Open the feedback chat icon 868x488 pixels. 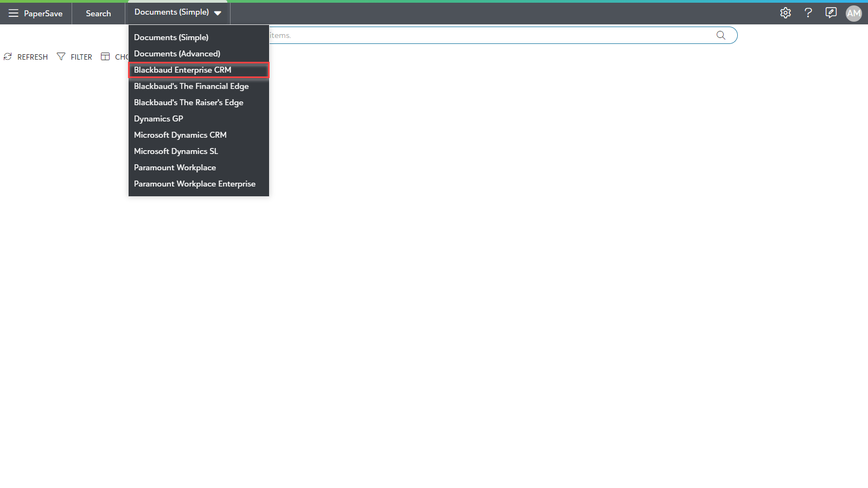(x=831, y=13)
